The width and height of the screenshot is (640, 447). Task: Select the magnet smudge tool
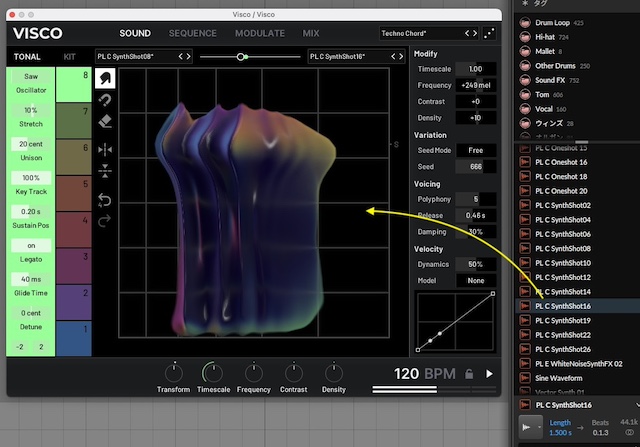(106, 100)
